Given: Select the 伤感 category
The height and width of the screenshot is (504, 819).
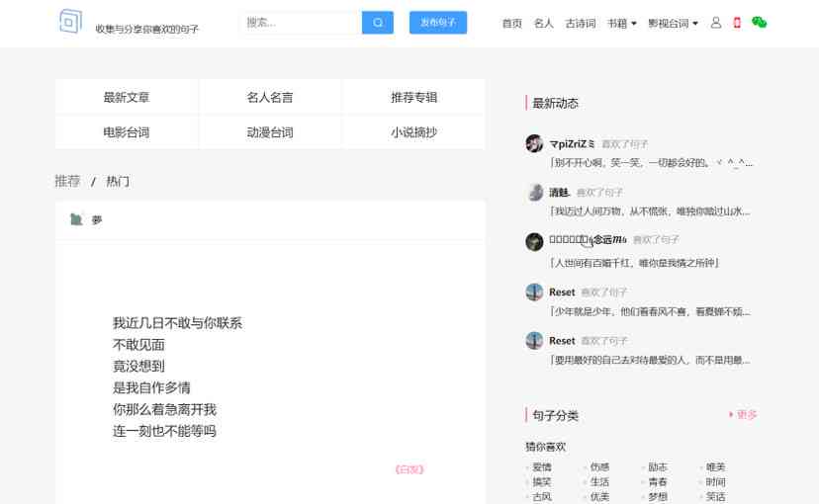Looking at the screenshot, I should click(x=599, y=467).
